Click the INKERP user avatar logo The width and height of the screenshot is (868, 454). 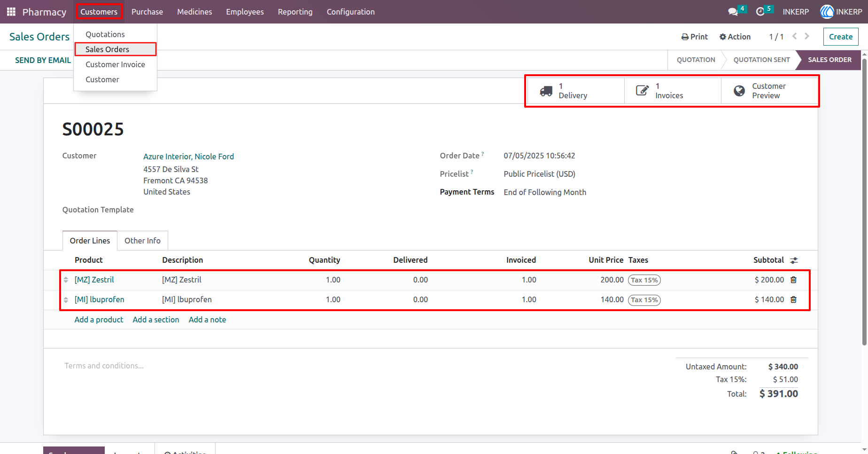click(827, 12)
